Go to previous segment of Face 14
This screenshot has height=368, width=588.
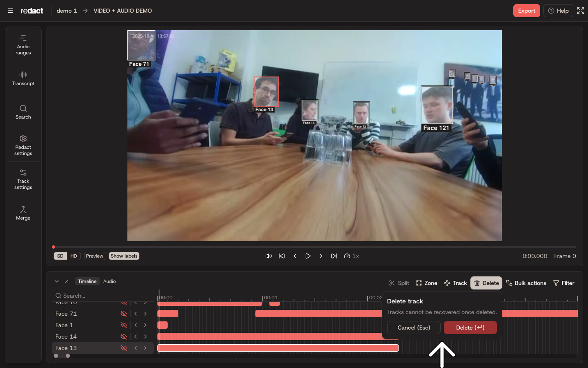pyautogui.click(x=136, y=337)
